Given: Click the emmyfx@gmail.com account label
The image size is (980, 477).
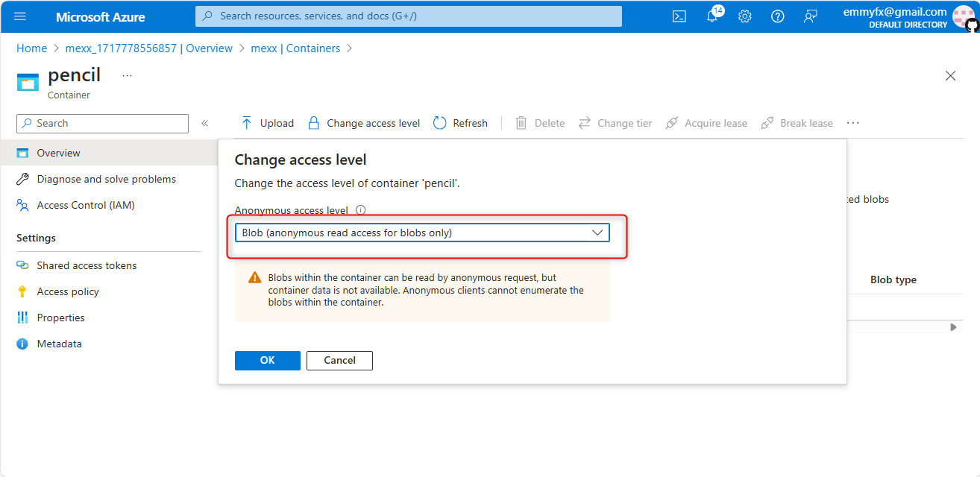Looking at the screenshot, I should coord(895,11).
